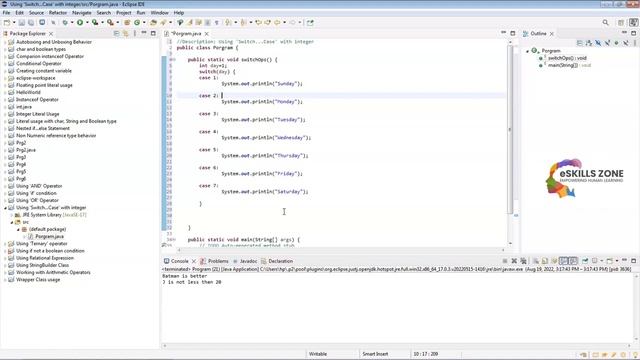Toggle Hide Fields in Outline toolbar
The image size is (640, 360).
tap(598, 42)
